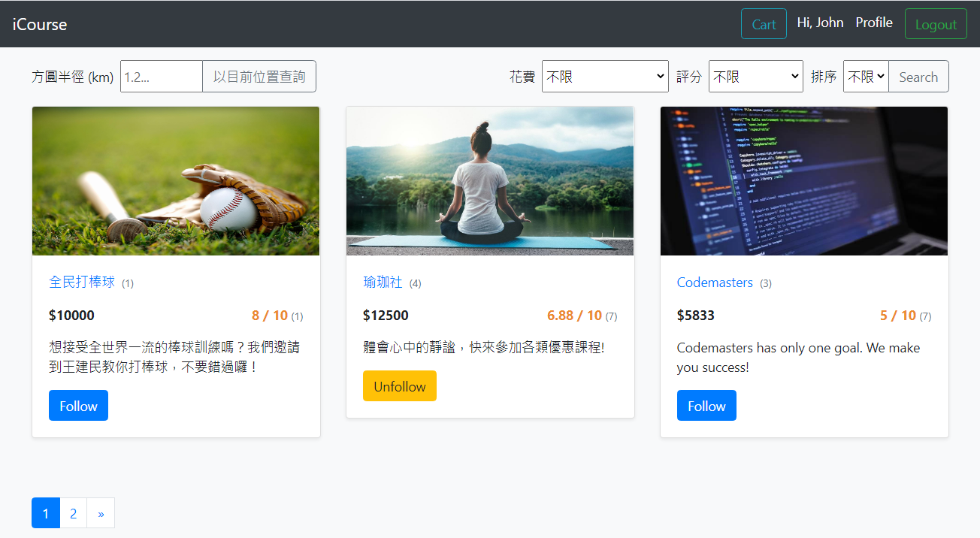
Task: Click the 以目前位置查詢 button
Action: click(x=259, y=77)
